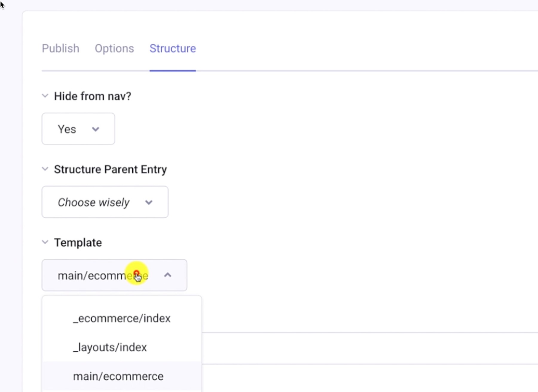Collapse the Structure Parent Entry section chevron
Image resolution: width=538 pixels, height=392 pixels.
click(45, 169)
